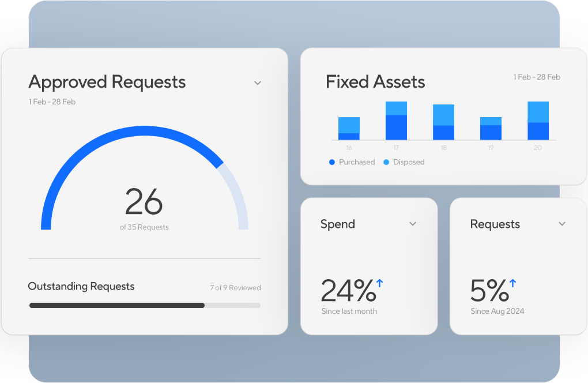588x383 pixels.
Task: Click the blue up arrow beside 5%
Action: [x=512, y=283]
